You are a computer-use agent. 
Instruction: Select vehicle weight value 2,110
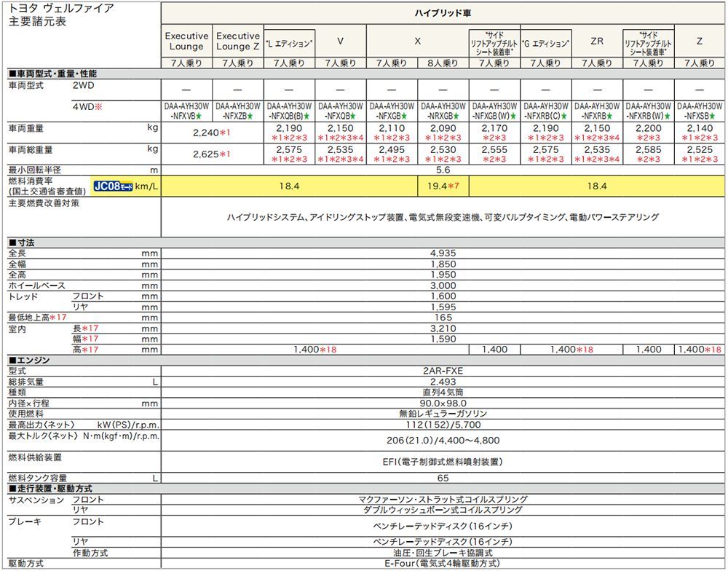tap(392, 128)
